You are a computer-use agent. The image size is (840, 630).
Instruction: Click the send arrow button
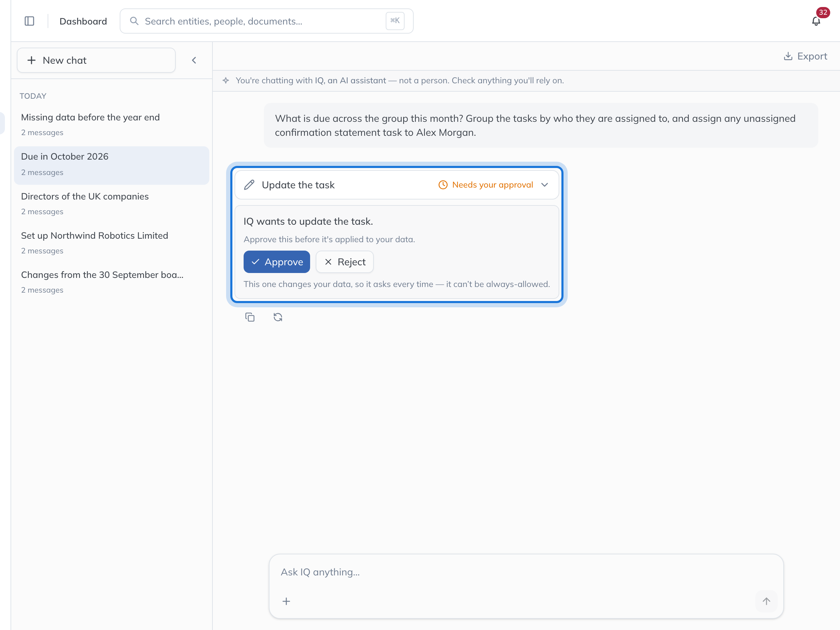(x=766, y=601)
